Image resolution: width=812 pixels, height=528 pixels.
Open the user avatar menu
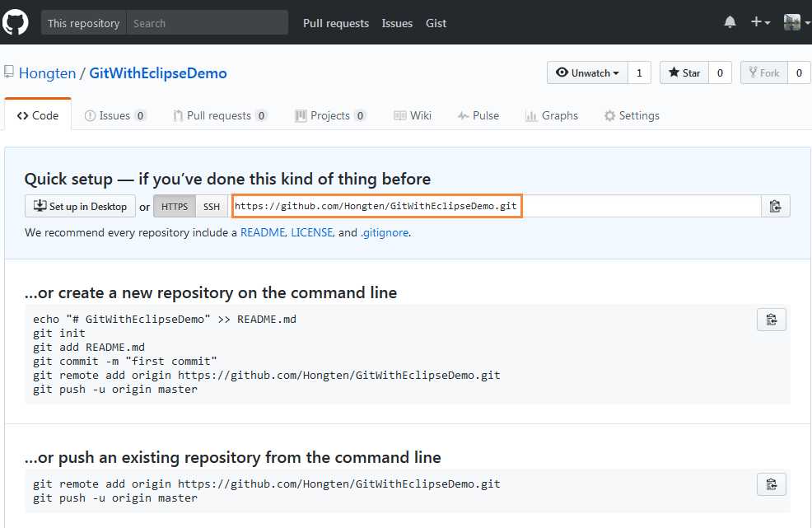tap(796, 22)
